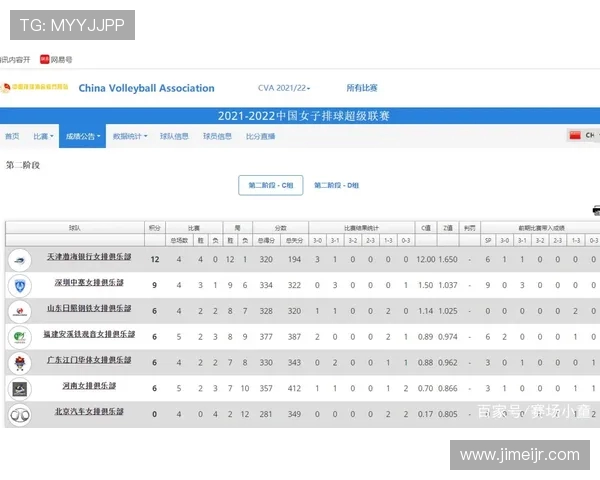Expand the CVA 2021/22 season dropdown
This screenshot has height=480, width=600.
point(284,88)
